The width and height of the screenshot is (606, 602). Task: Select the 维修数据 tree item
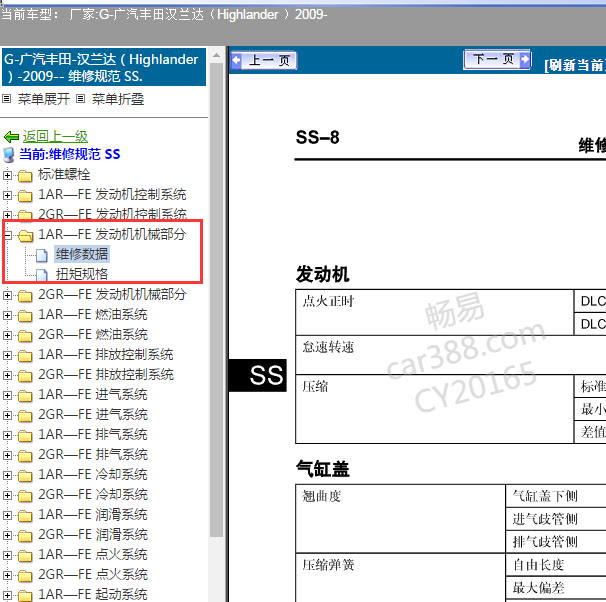pyautogui.click(x=82, y=254)
